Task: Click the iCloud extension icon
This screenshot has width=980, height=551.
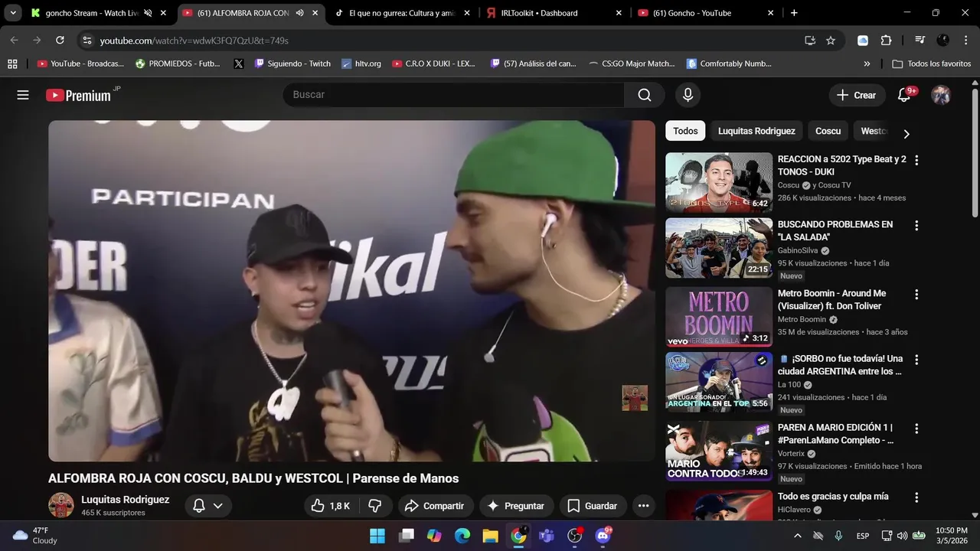Action: tap(863, 41)
